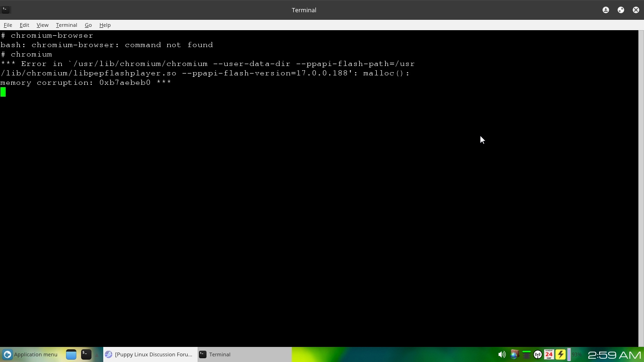Open the calendar tray icon showing 24
The image size is (644, 362).
(549, 354)
